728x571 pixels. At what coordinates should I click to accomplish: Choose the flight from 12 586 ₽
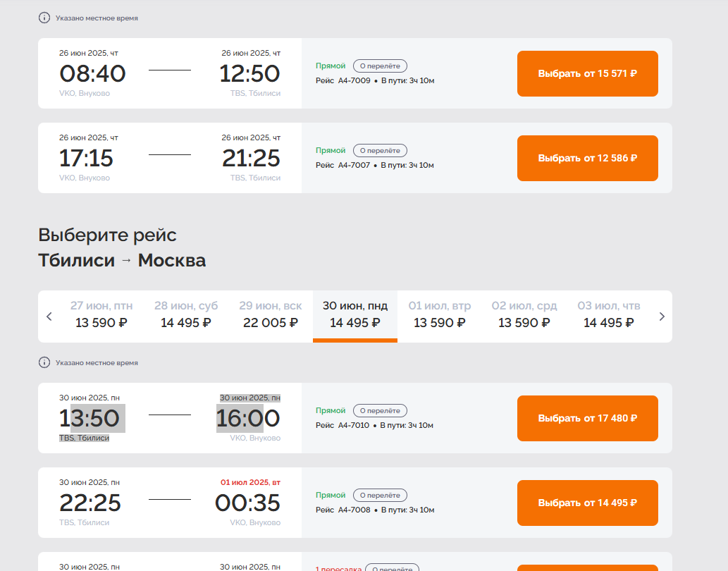click(x=587, y=159)
